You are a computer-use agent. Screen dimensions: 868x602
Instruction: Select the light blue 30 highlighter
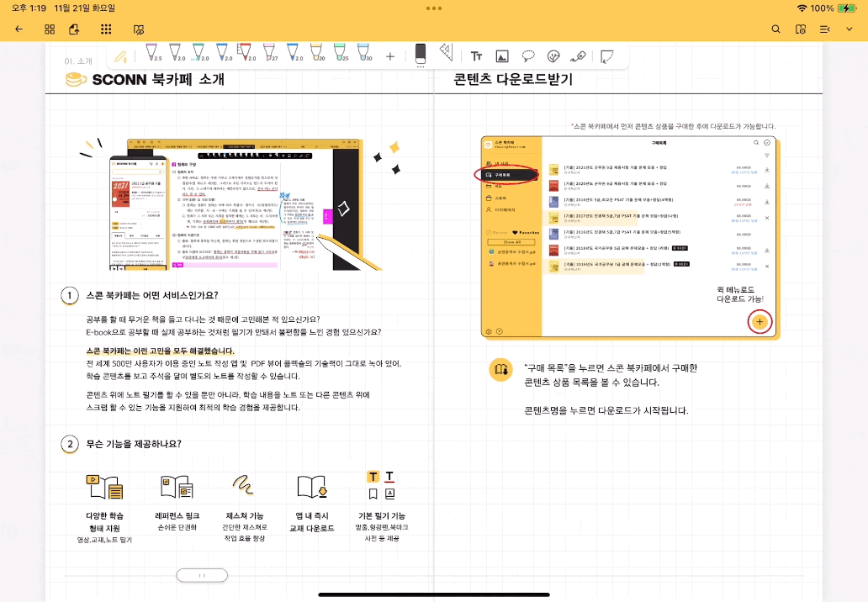tap(364, 53)
